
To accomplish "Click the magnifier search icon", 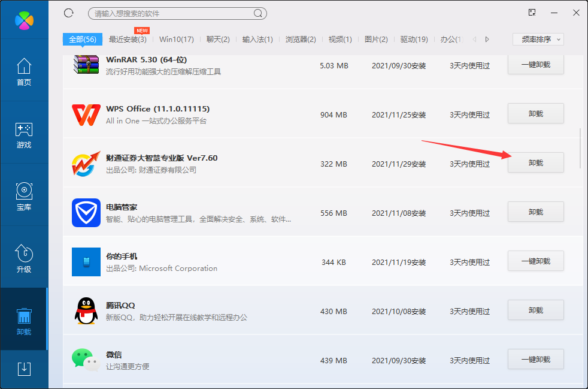I will pos(258,14).
